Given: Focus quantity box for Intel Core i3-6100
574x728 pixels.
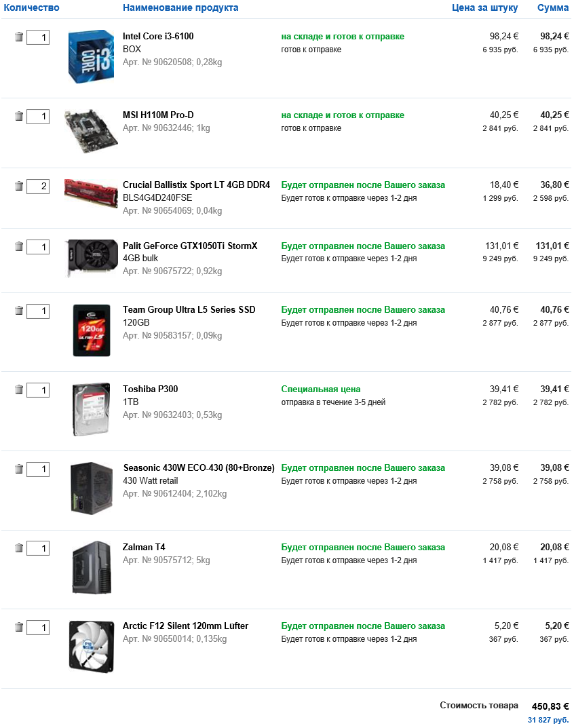Looking at the screenshot, I should pos(38,38).
